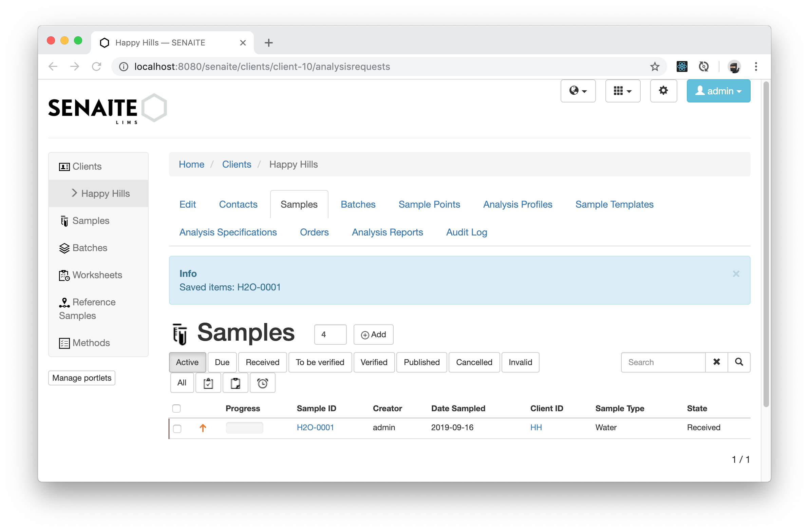Click the Samples icon in sidebar
809x532 pixels.
tap(63, 220)
